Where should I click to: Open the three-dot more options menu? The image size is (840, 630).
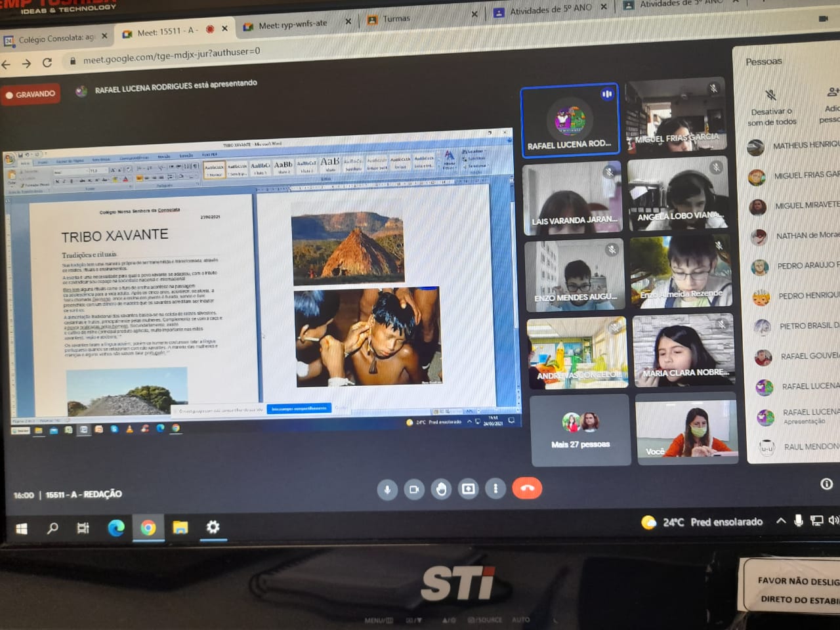click(495, 488)
